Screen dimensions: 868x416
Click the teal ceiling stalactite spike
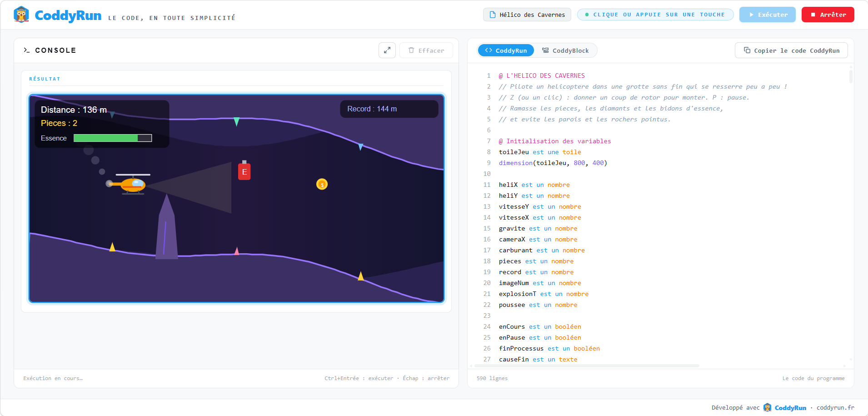236,121
